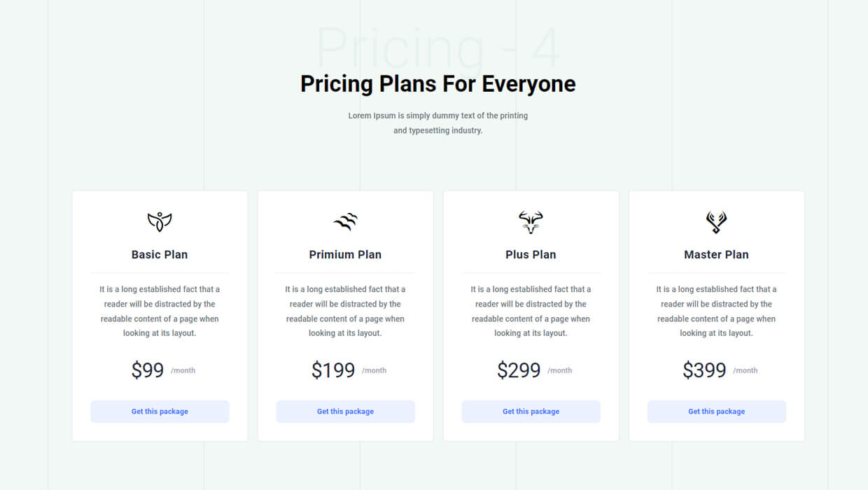This screenshot has width=868, height=490.
Task: Select the Master Plan title
Action: coord(716,255)
